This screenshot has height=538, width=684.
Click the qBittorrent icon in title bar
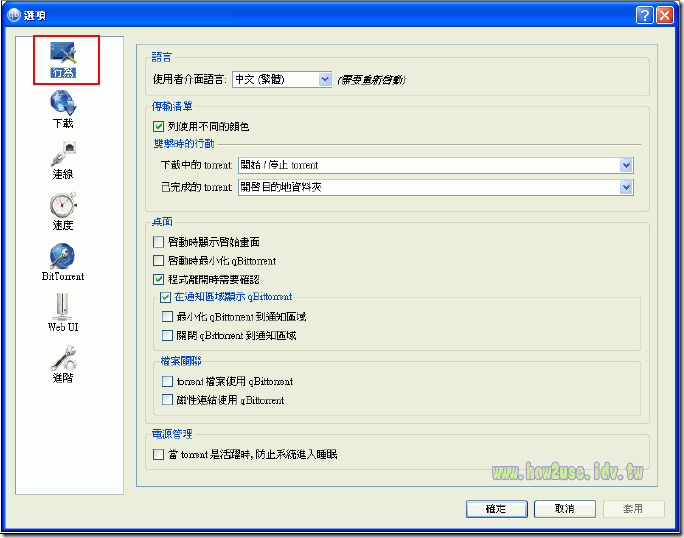[x=13, y=15]
